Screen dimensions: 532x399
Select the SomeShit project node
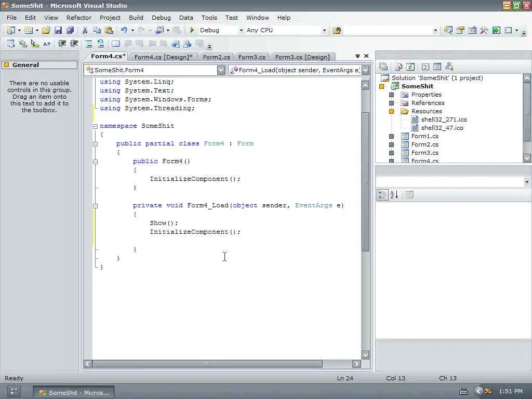[417, 86]
